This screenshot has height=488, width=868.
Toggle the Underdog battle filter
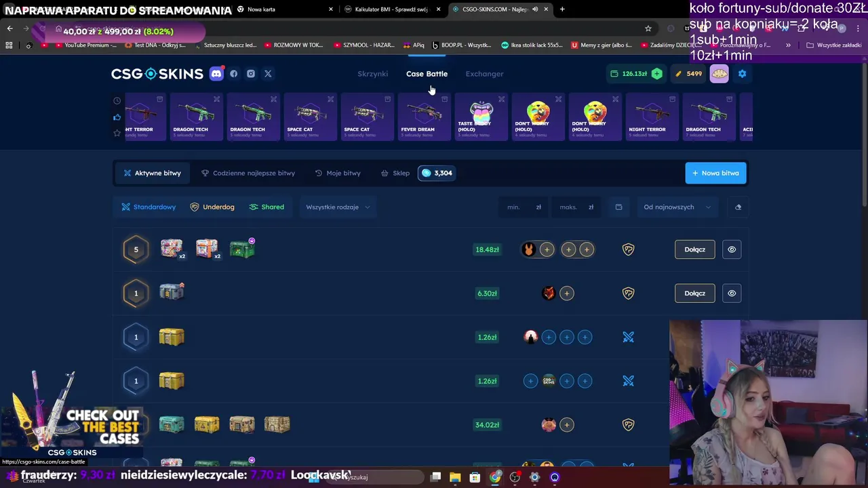[212, 207]
